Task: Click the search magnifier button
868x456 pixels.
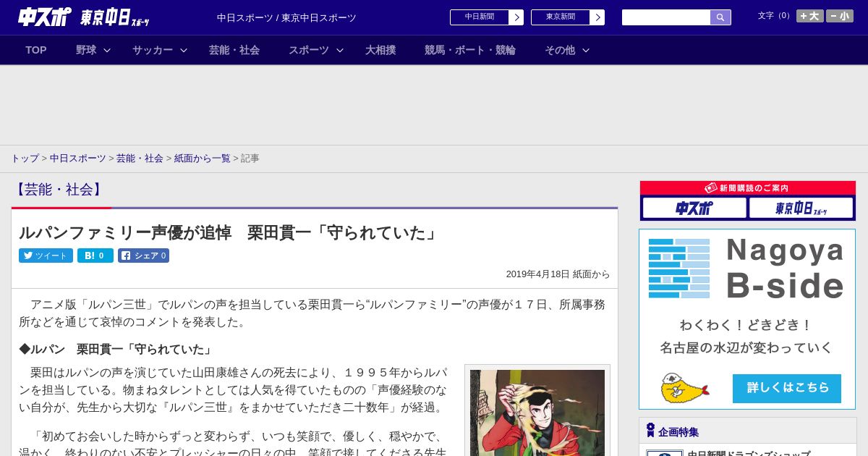Action: pyautogui.click(x=720, y=17)
